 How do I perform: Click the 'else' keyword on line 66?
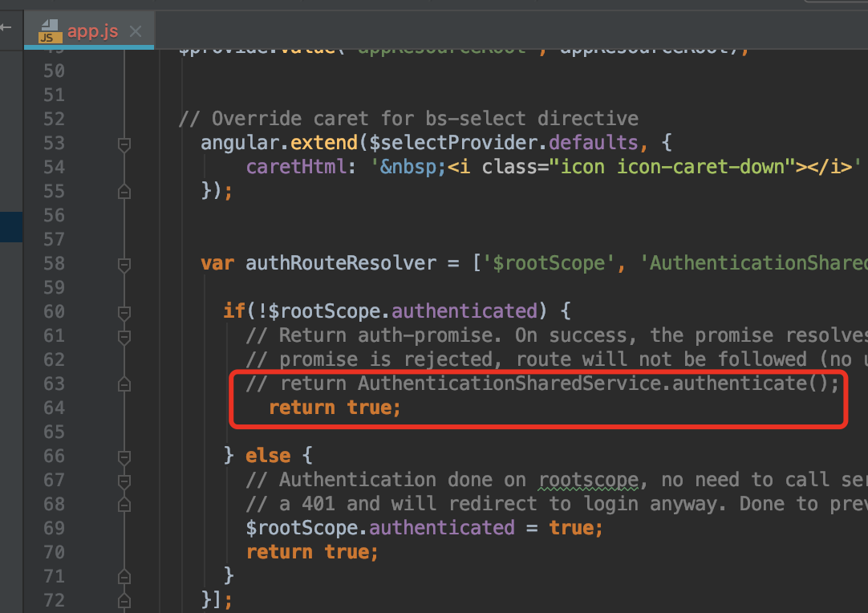(x=268, y=457)
